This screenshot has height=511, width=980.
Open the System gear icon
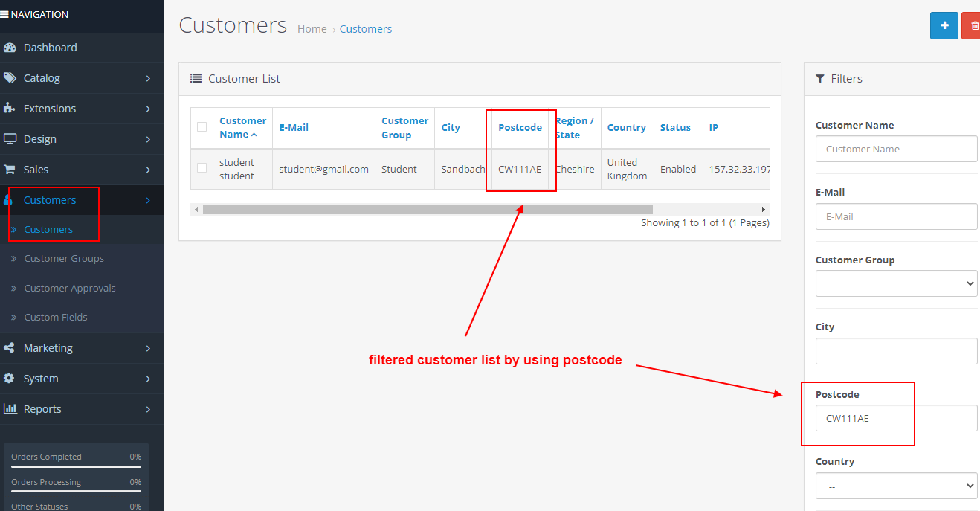pos(9,378)
